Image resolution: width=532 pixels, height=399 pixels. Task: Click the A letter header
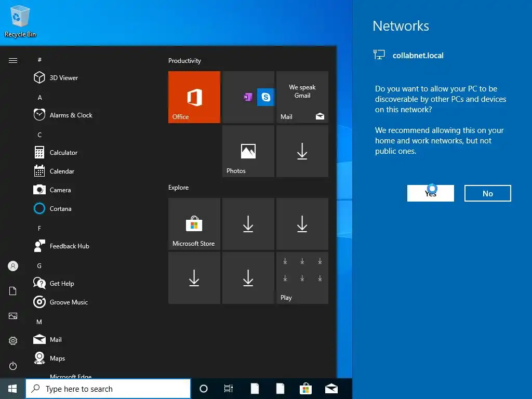click(39, 97)
